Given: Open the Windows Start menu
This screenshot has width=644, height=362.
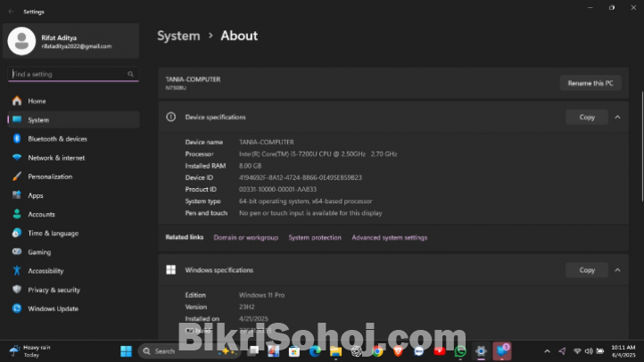Looking at the screenshot, I should [126, 351].
